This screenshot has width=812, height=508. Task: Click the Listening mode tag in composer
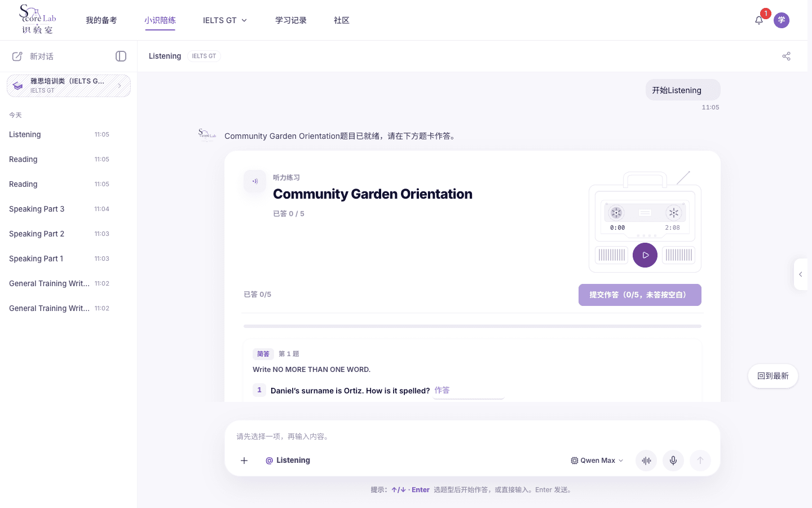[288, 461]
